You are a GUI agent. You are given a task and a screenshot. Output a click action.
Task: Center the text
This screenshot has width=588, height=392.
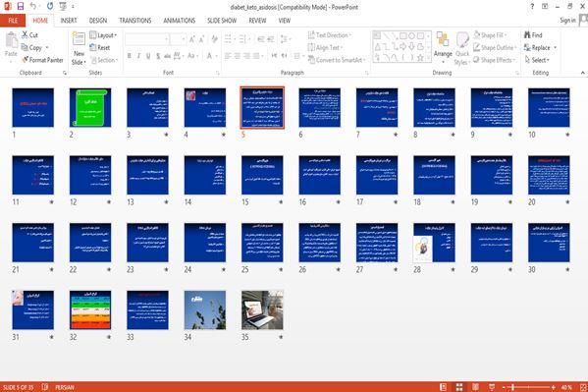[237, 56]
